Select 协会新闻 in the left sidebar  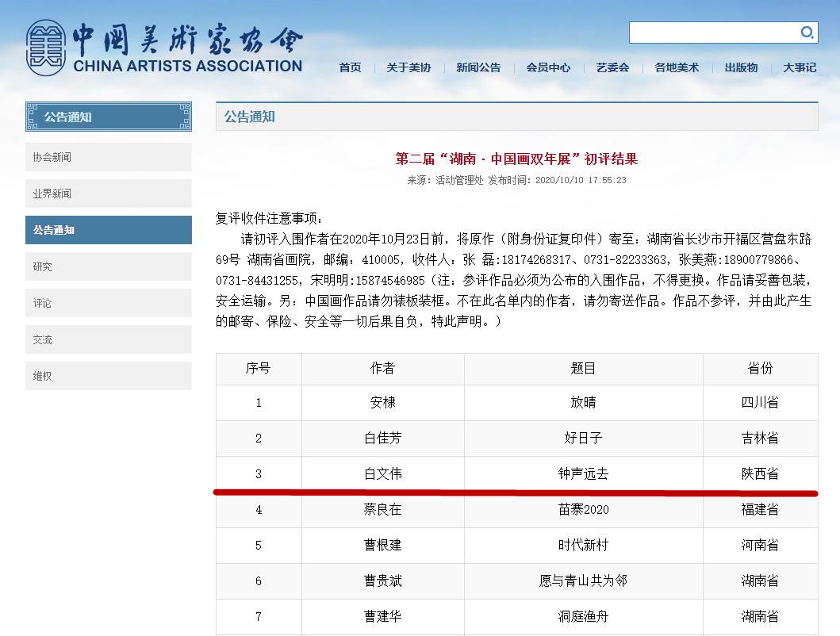(109, 157)
